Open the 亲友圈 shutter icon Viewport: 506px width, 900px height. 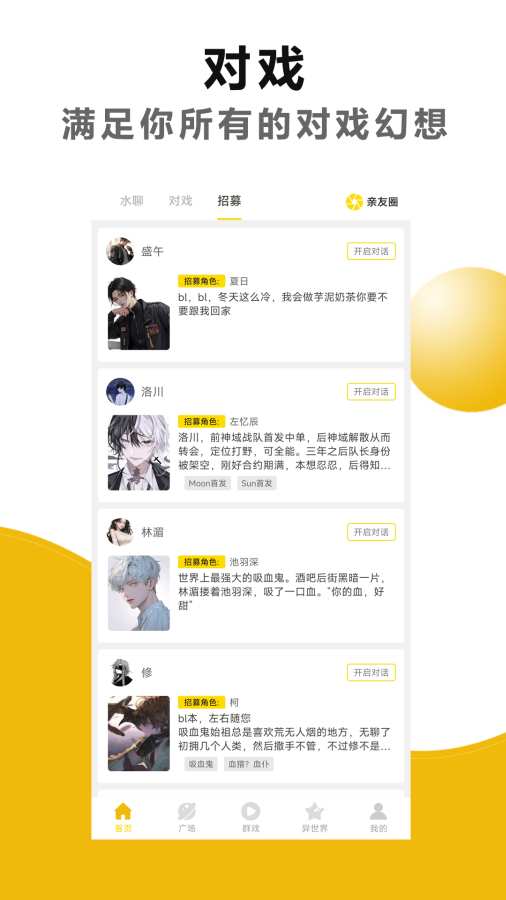click(354, 201)
